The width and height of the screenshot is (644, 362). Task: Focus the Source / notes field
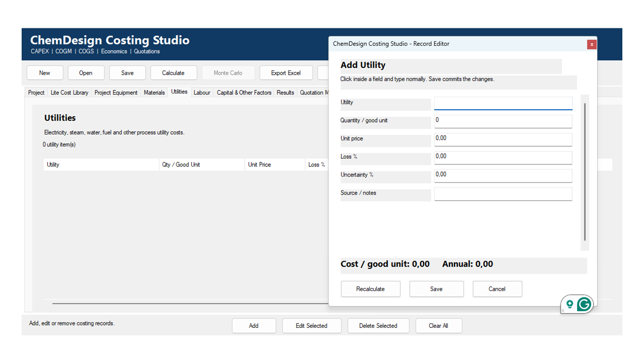503,194
